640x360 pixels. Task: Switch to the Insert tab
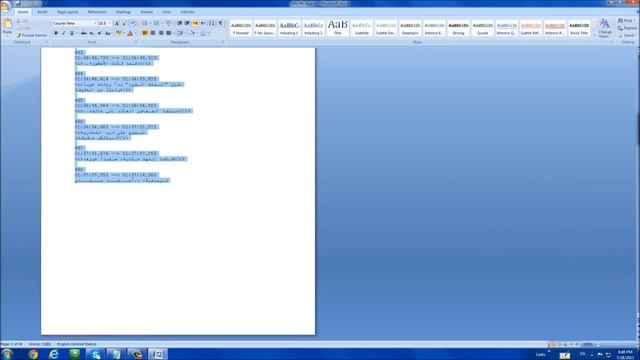coord(42,12)
